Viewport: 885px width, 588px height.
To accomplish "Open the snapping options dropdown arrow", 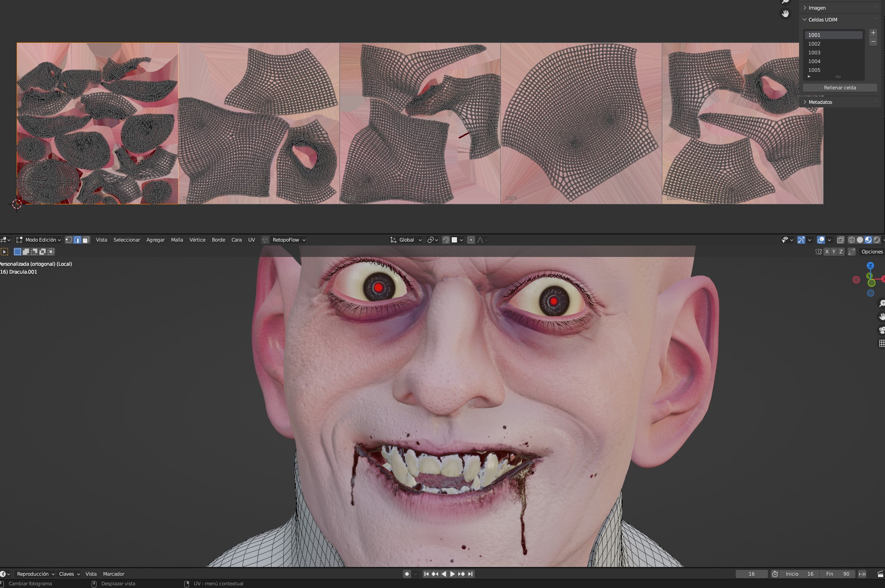I will point(461,240).
